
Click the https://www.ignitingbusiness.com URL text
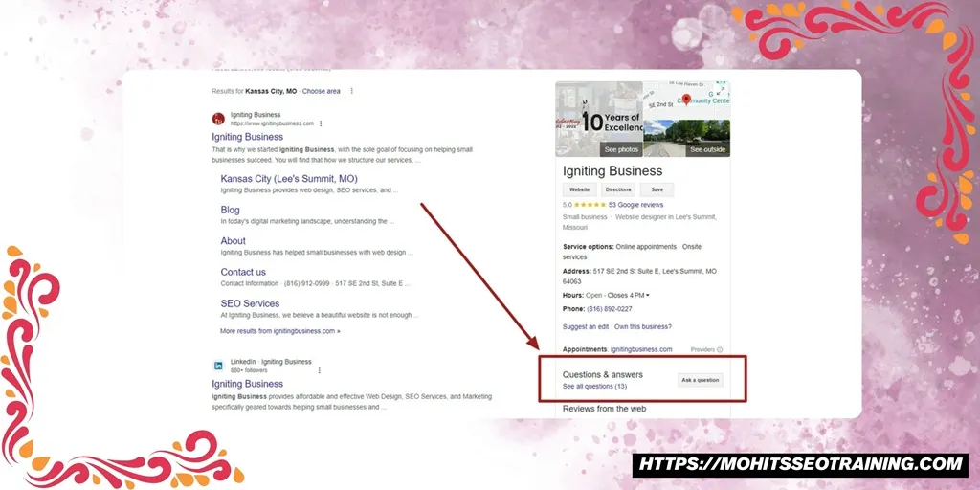[x=272, y=123]
